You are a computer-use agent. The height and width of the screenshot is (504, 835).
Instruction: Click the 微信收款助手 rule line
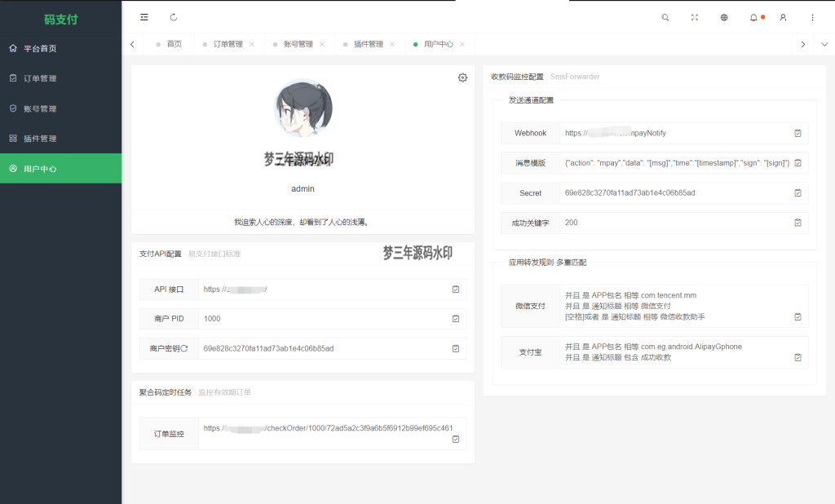(x=634, y=316)
